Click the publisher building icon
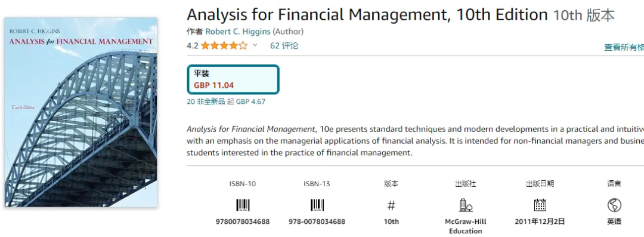 click(465, 205)
